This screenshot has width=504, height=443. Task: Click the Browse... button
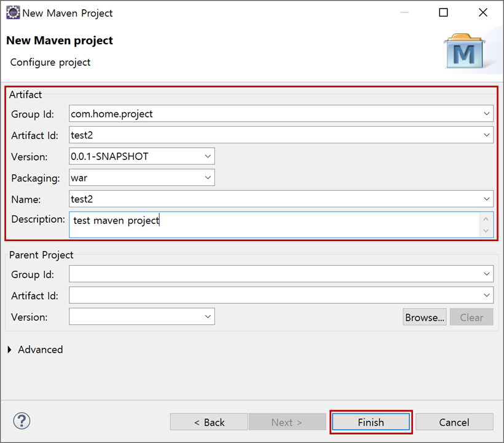coord(425,317)
